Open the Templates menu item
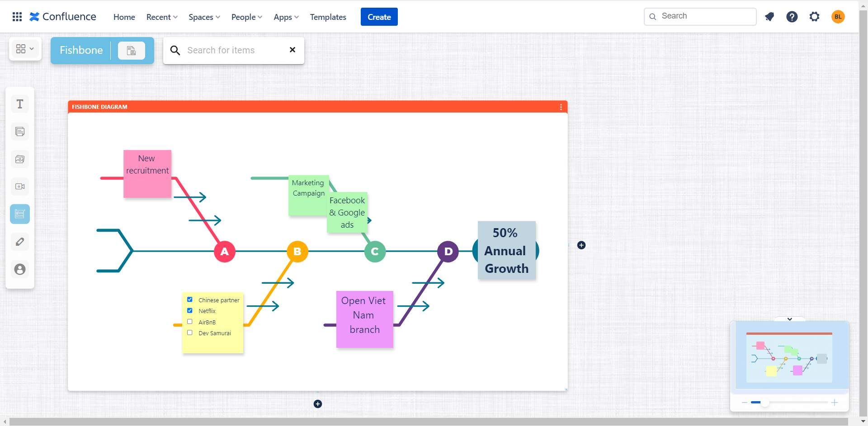 pos(328,17)
